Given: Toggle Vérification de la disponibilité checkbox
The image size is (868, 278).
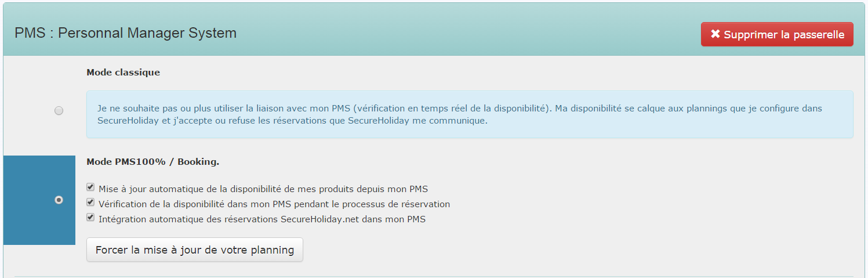Looking at the screenshot, I should (90, 203).
